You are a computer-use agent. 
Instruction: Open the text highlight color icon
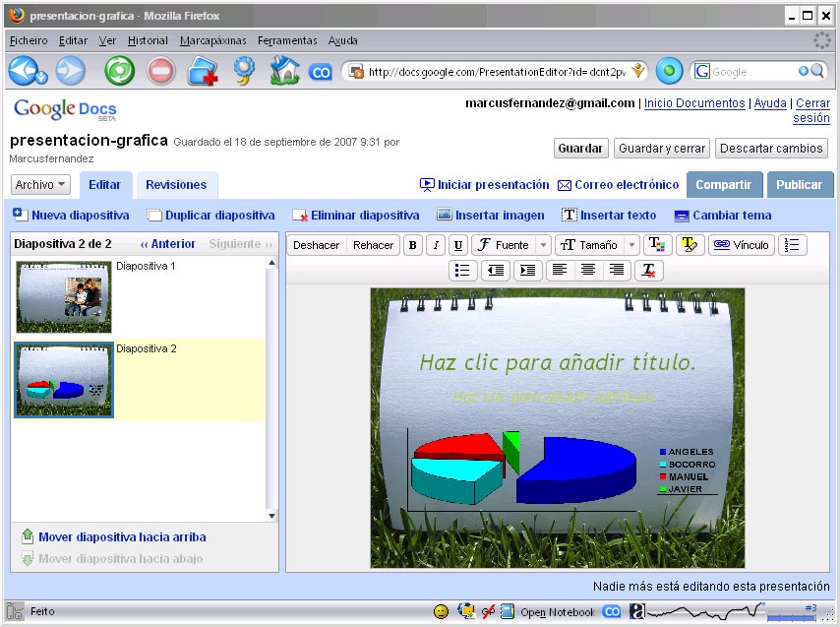690,245
